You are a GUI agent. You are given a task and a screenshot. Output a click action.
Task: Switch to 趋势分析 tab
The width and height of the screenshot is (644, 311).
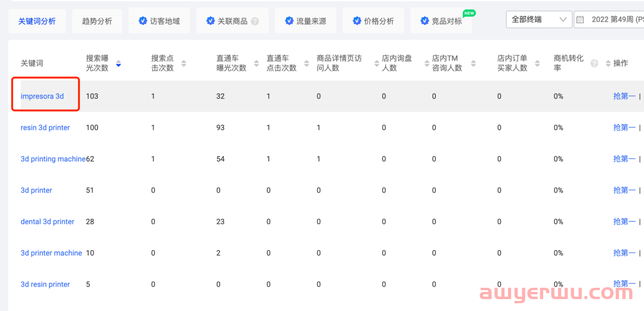pyautogui.click(x=97, y=21)
